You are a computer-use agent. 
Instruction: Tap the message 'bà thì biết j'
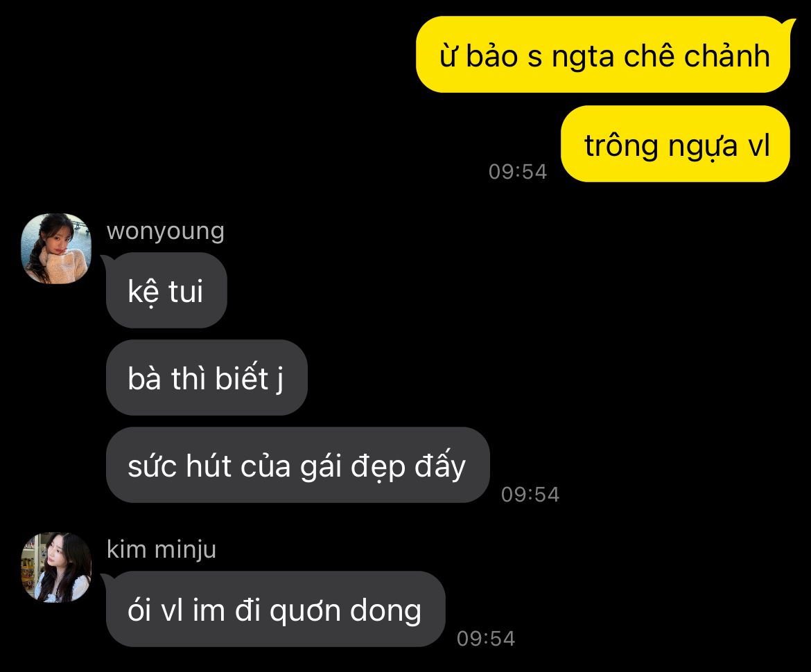click(x=207, y=378)
